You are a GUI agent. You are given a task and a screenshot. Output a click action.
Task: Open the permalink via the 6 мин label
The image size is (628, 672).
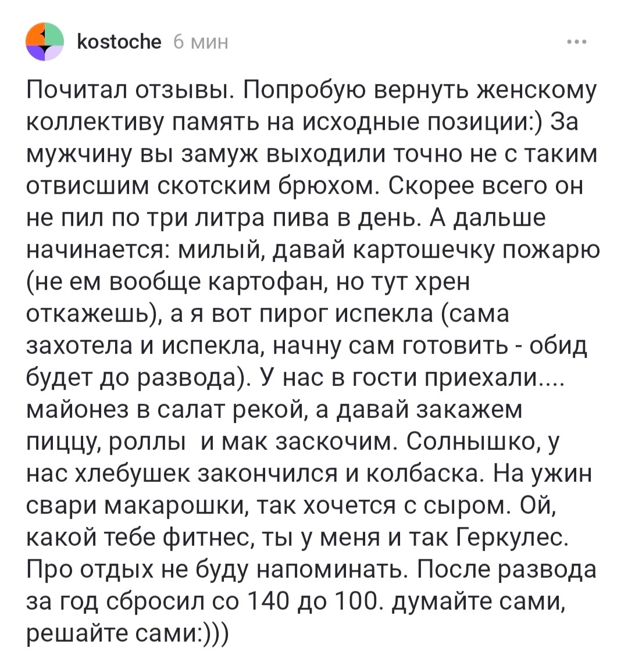pyautogui.click(x=199, y=42)
